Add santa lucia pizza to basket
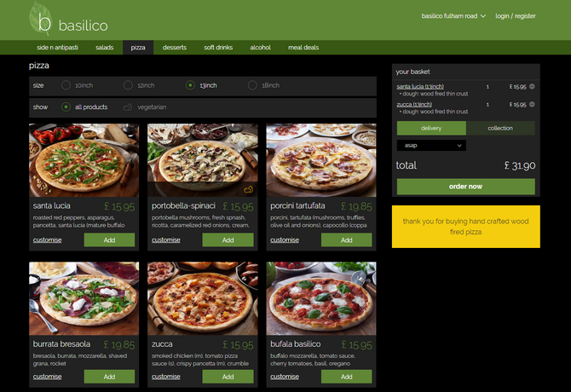 click(109, 239)
